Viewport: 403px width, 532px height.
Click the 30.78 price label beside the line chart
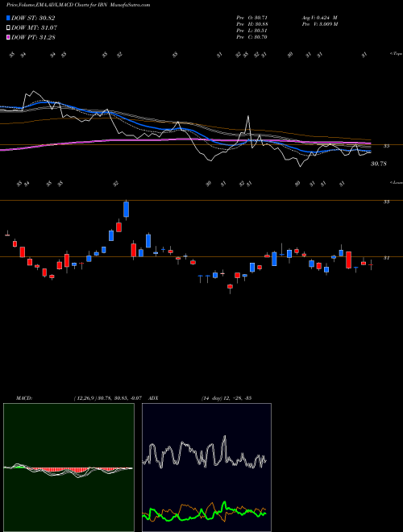pyautogui.click(x=379, y=164)
